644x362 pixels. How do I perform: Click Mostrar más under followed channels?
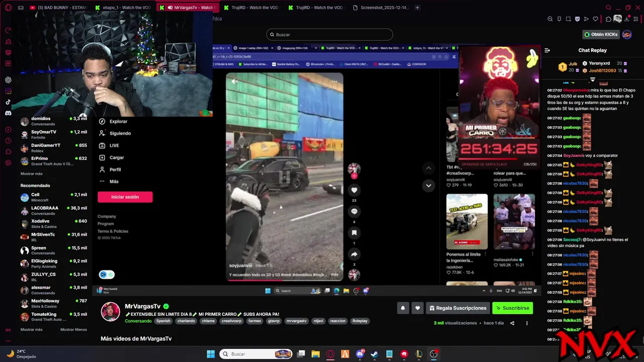tap(31, 173)
